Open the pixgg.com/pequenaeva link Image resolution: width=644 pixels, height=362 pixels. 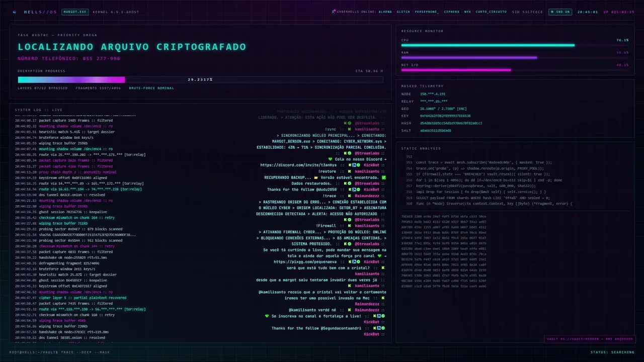pos(305,262)
